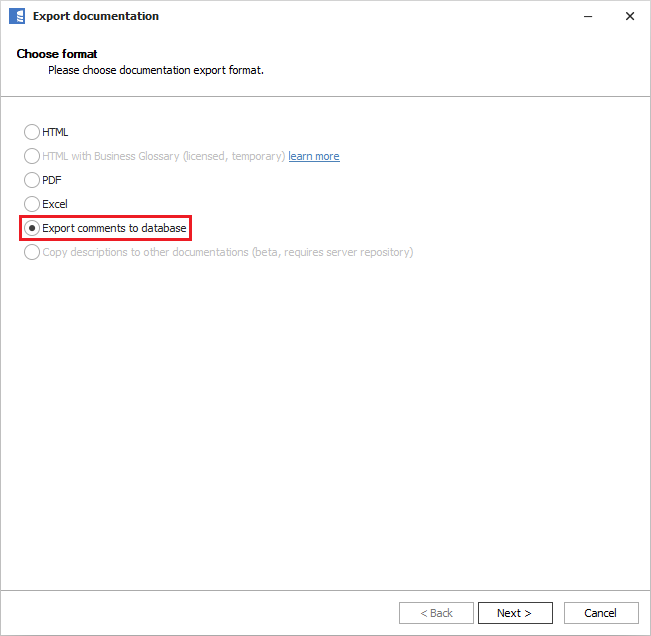Click the 'Please choose documentation export format' text
The width and height of the screenshot is (651, 636).
(x=156, y=71)
